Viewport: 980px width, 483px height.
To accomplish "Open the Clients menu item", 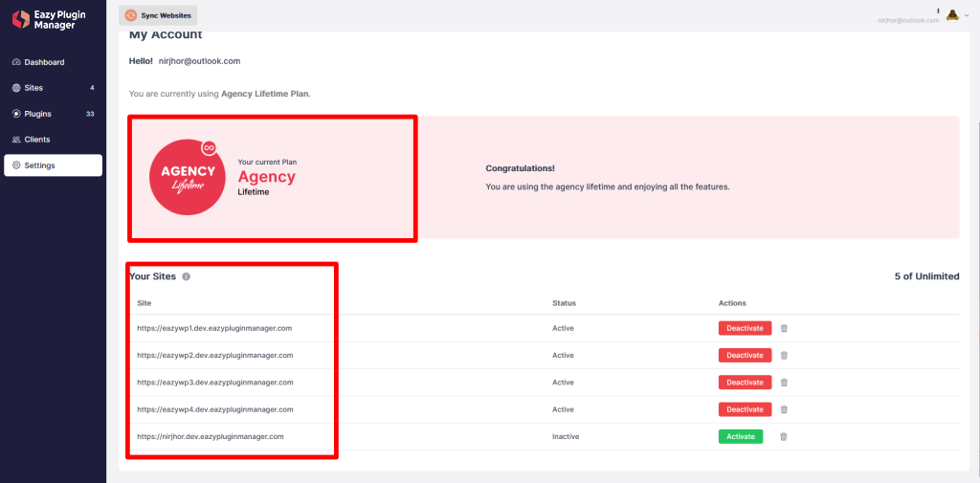I will (x=53, y=140).
